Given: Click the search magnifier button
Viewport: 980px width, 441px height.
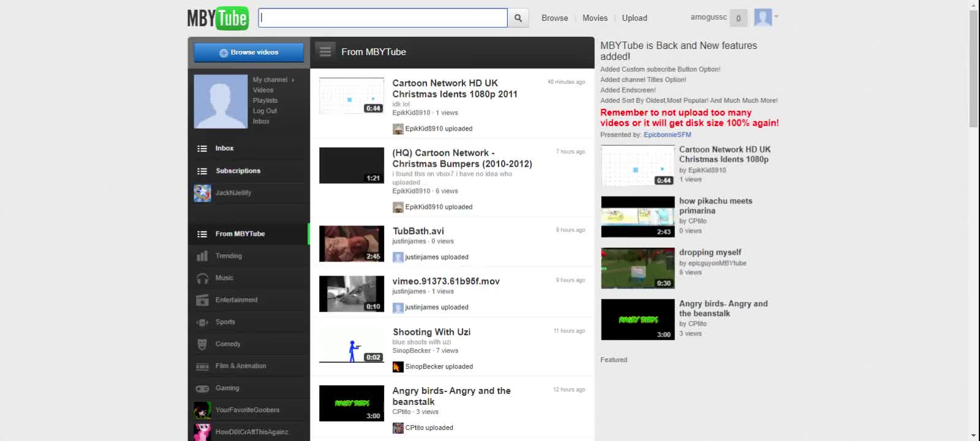Looking at the screenshot, I should [518, 18].
